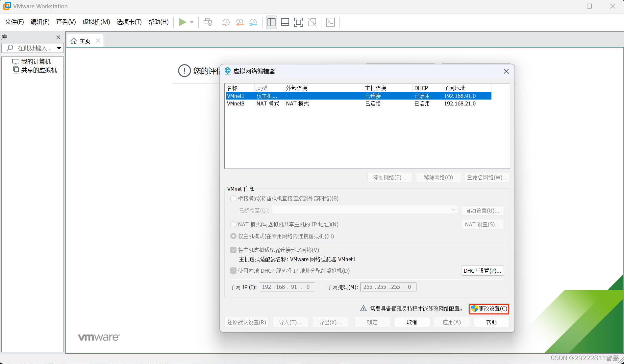Open DHCP 设置(P)... button

[483, 271]
